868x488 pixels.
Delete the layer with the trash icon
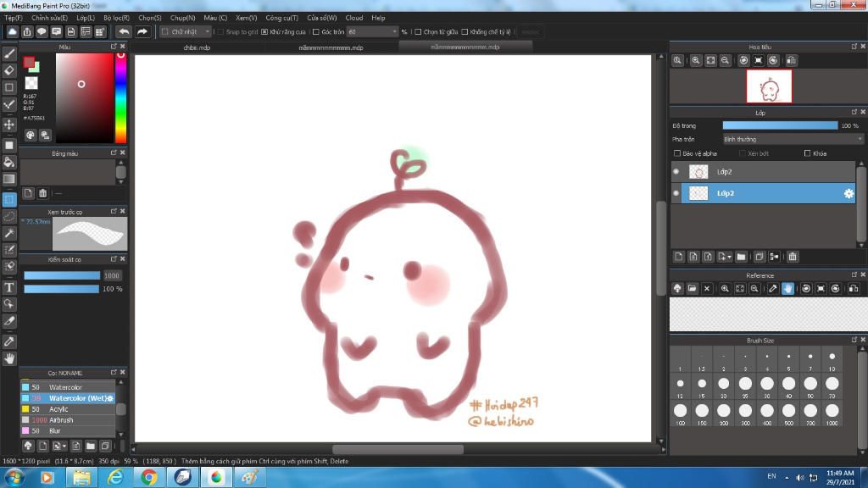[793, 257]
